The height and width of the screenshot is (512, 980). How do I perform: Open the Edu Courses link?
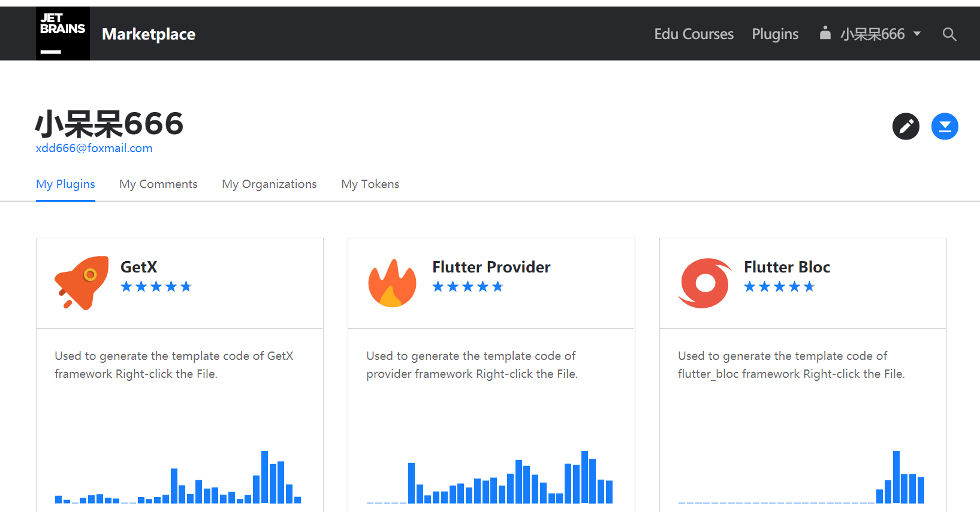pyautogui.click(x=693, y=34)
